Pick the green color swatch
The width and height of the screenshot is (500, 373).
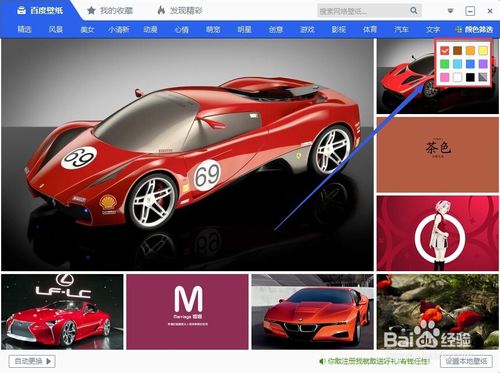tap(445, 64)
